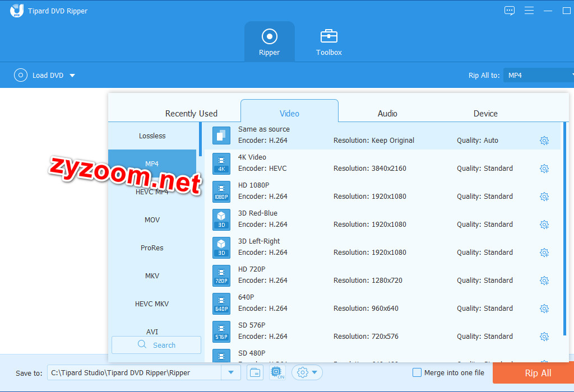The image size is (574, 392).
Task: Click 'Resolution: 1280x720' text
Action: (368, 280)
